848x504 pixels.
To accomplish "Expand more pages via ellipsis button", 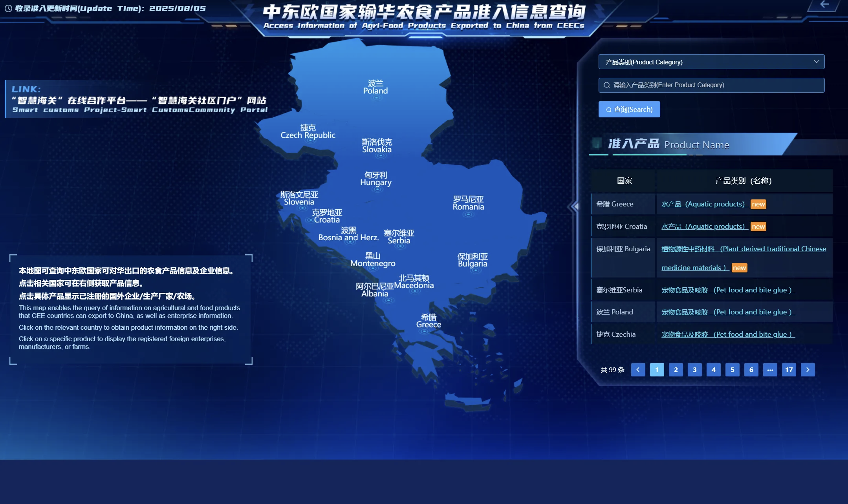I will [x=770, y=370].
